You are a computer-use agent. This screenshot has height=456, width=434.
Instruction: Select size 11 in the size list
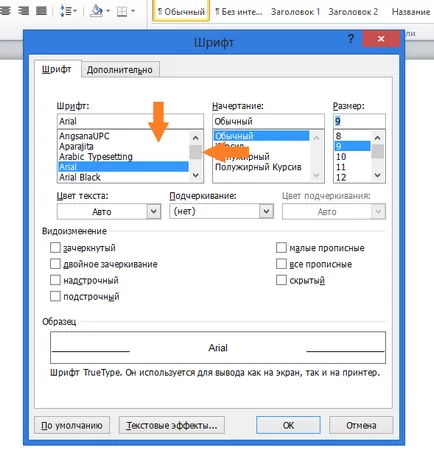tap(352, 167)
